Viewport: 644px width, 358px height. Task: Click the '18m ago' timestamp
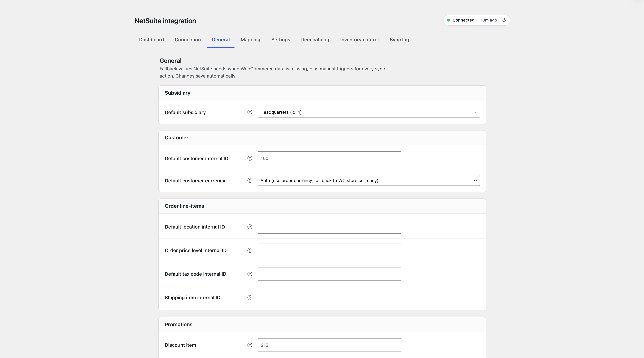pyautogui.click(x=488, y=20)
